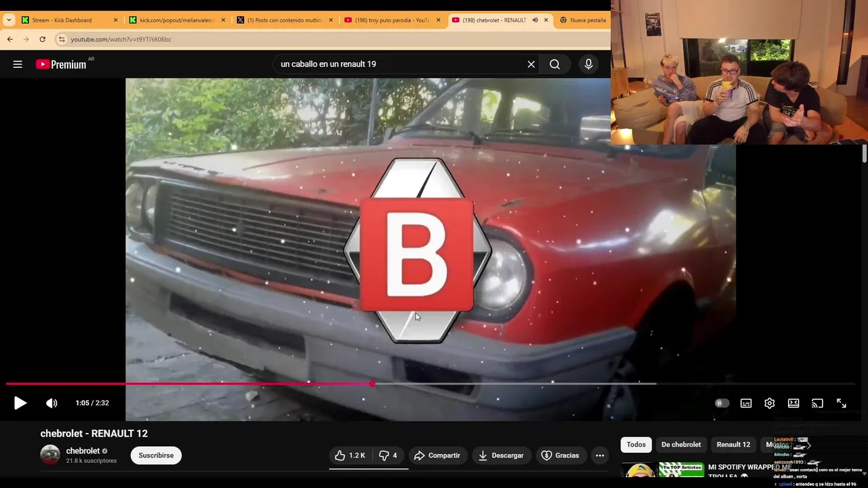Cast the video to a TV
The width and height of the screenshot is (868, 488).
[x=817, y=403]
